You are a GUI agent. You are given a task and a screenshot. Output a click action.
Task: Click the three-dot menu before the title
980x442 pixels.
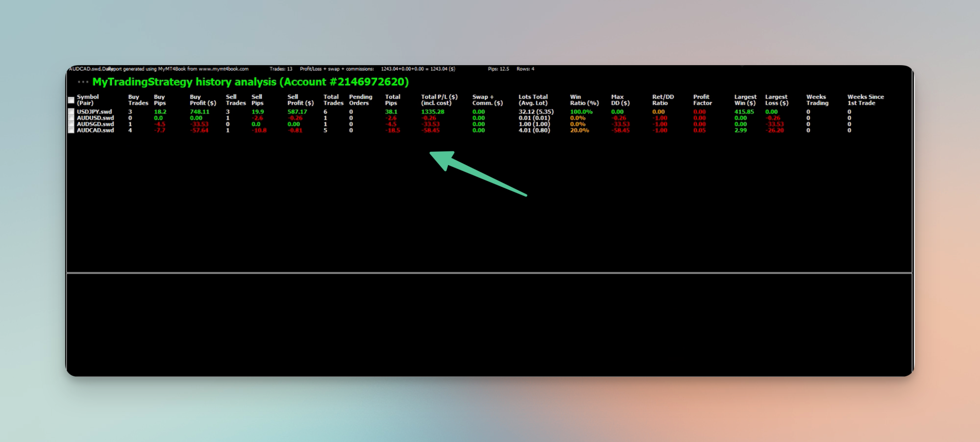point(83,82)
